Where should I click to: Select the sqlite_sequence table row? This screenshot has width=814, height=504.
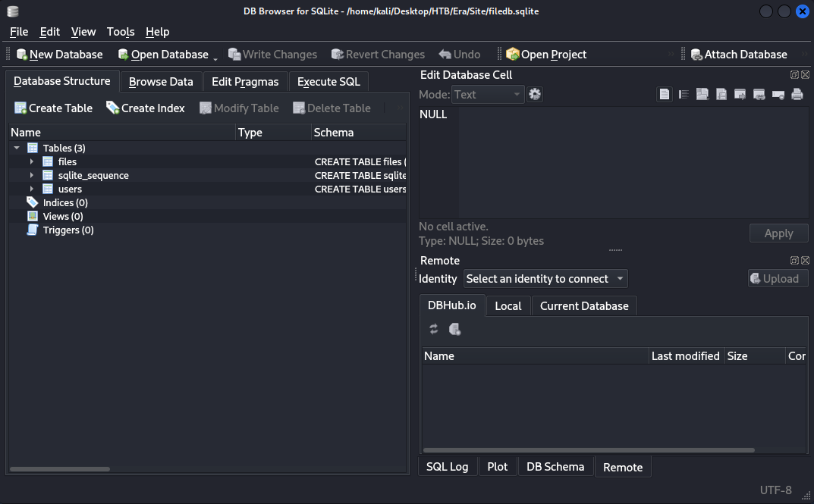(x=93, y=175)
